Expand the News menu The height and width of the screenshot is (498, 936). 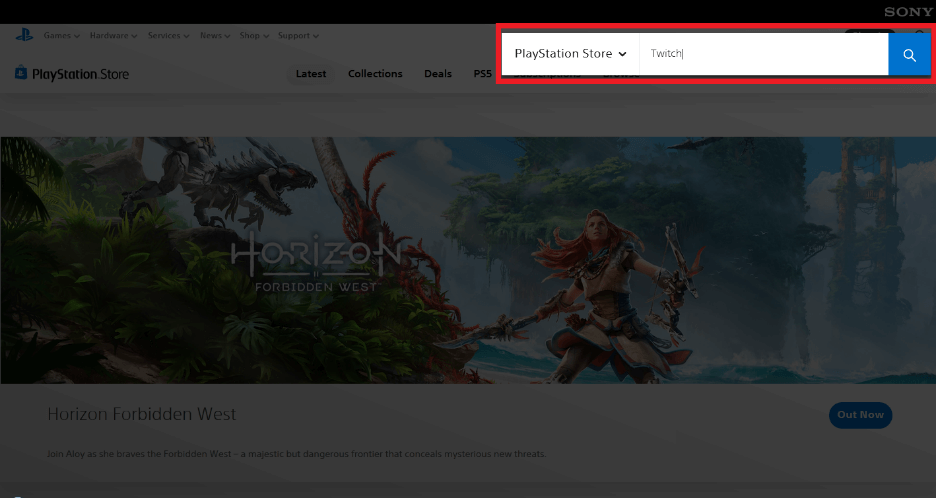(215, 36)
